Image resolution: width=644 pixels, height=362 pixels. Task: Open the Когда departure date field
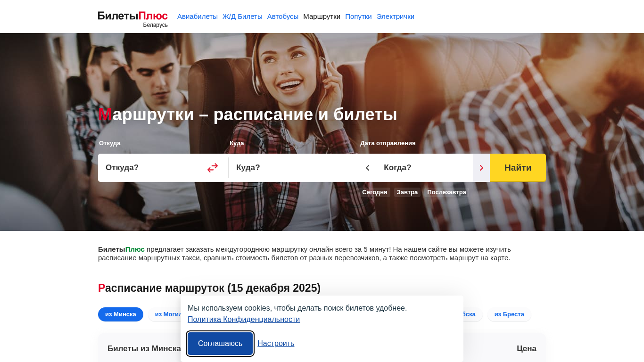(424, 168)
